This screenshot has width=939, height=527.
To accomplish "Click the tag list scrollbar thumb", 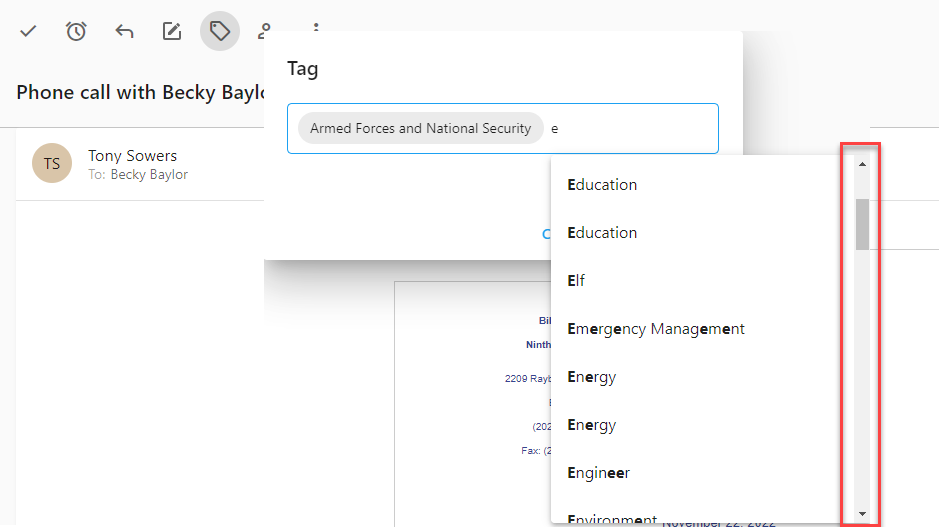I will [x=862, y=223].
